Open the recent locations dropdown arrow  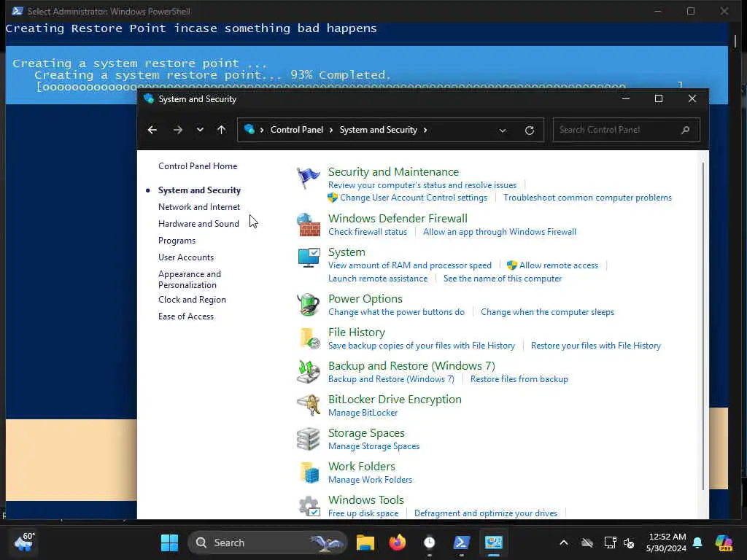200,130
